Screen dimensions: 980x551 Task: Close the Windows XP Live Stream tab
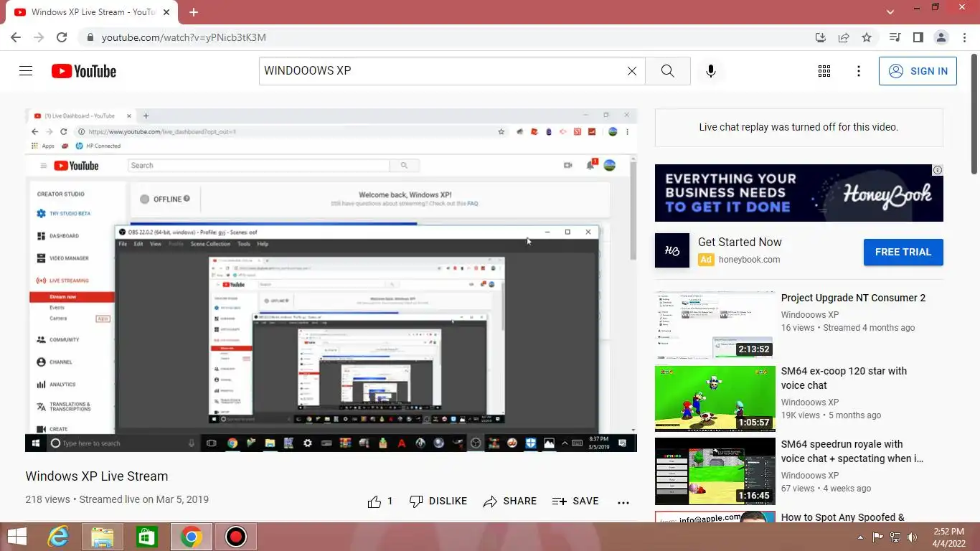point(166,12)
